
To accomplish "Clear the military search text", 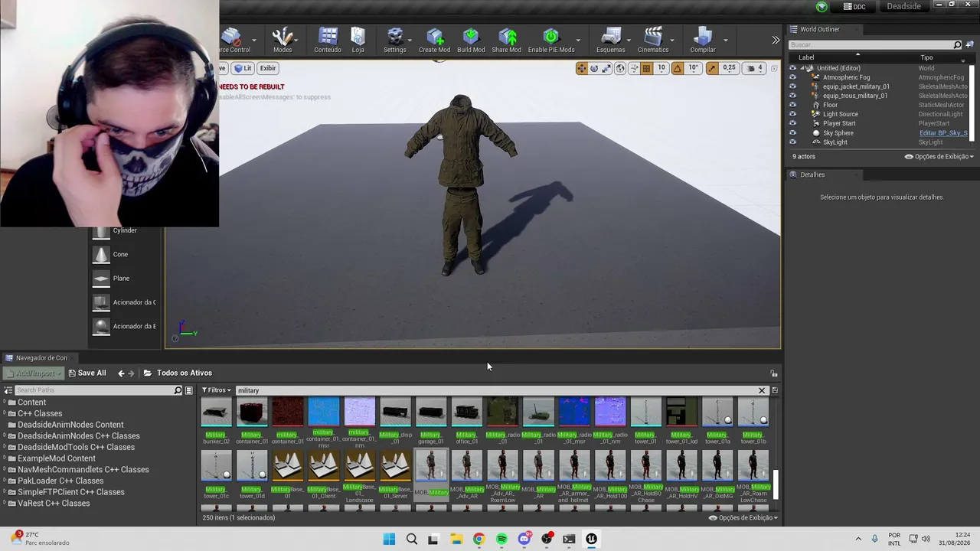I will [x=762, y=390].
